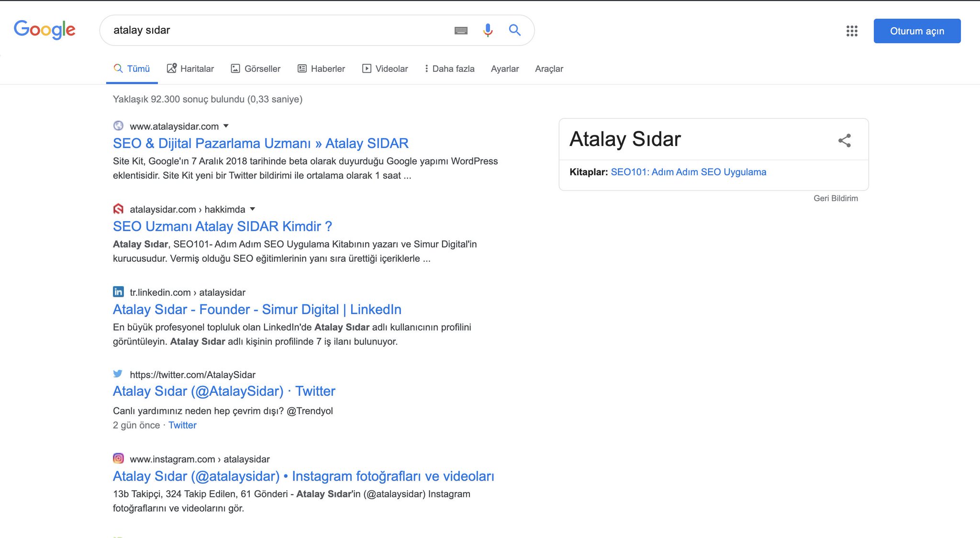Focus the search box containing atalay sıdar

click(x=278, y=30)
